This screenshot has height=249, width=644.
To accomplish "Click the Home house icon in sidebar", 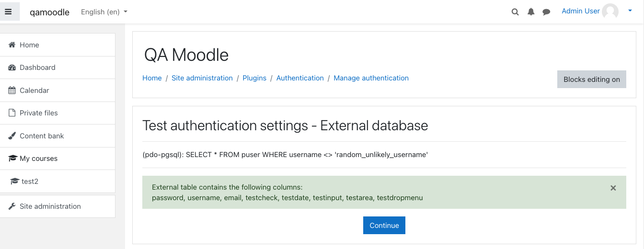I will 12,45.
